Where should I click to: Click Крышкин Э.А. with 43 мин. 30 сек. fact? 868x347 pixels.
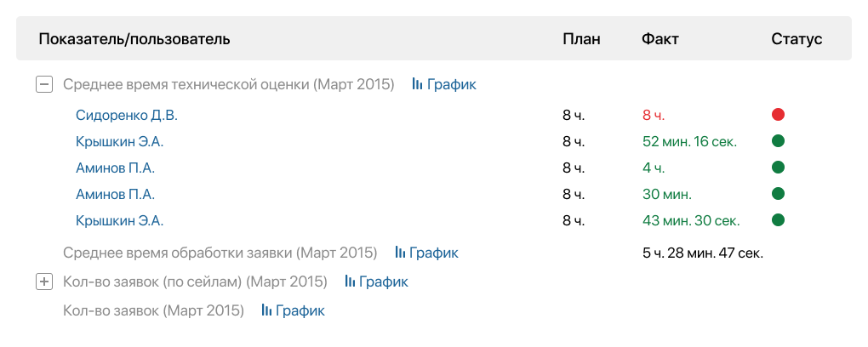[x=119, y=220]
